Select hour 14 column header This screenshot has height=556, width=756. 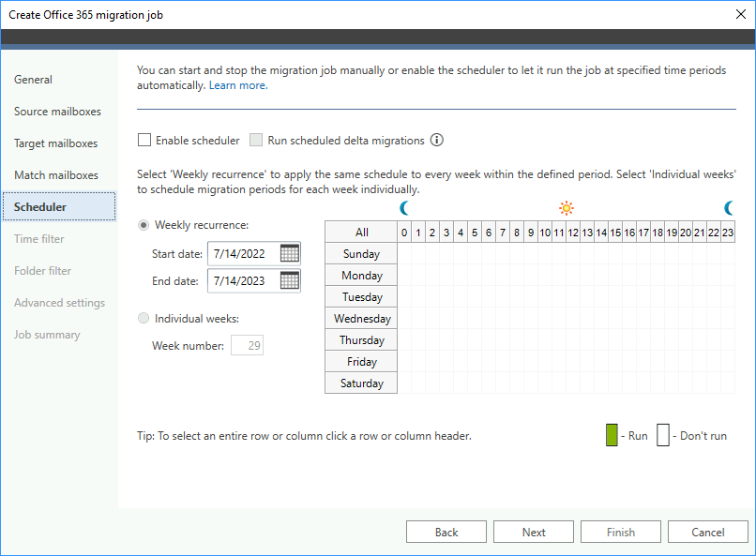point(600,233)
